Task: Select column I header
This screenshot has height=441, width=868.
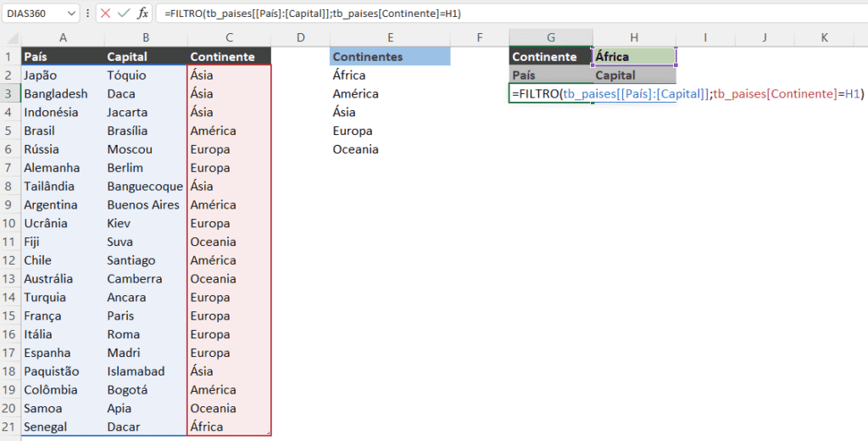Action: coord(705,37)
